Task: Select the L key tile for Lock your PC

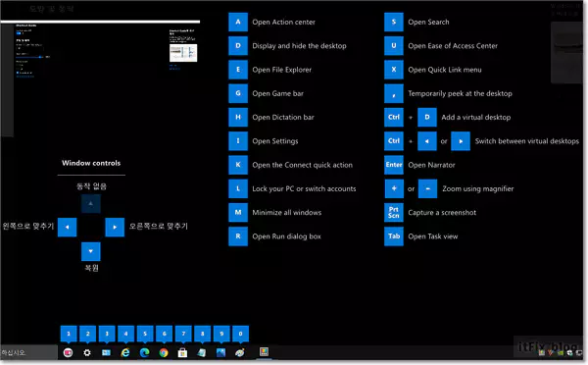Action: 238,188
